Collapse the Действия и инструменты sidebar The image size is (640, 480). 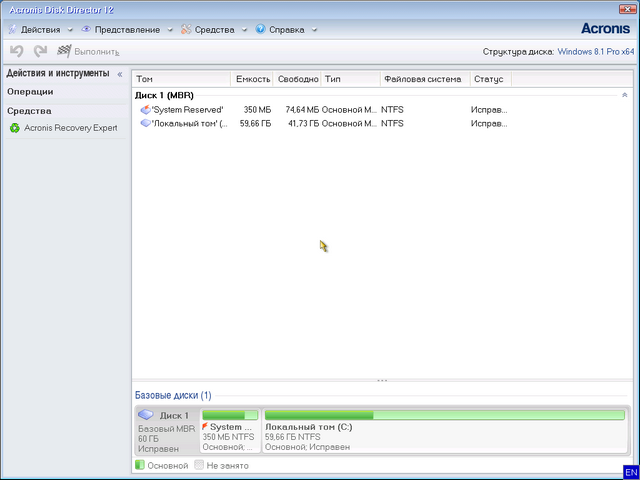(120, 74)
